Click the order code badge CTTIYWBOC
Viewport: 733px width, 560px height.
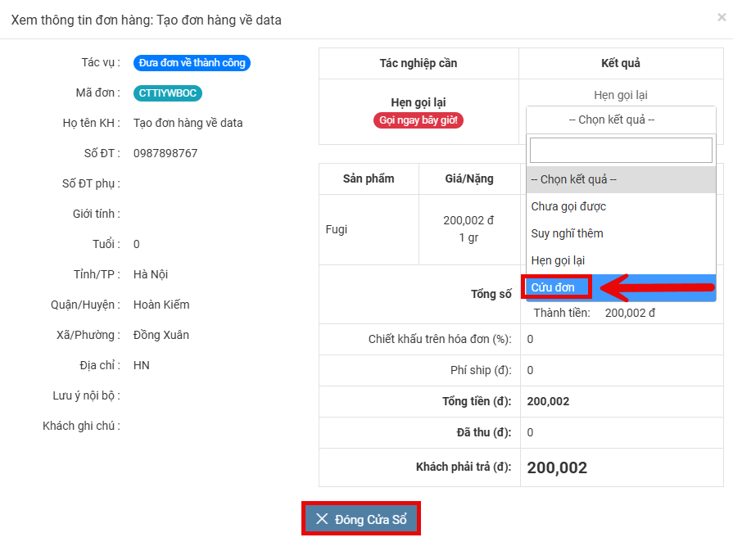tap(167, 93)
